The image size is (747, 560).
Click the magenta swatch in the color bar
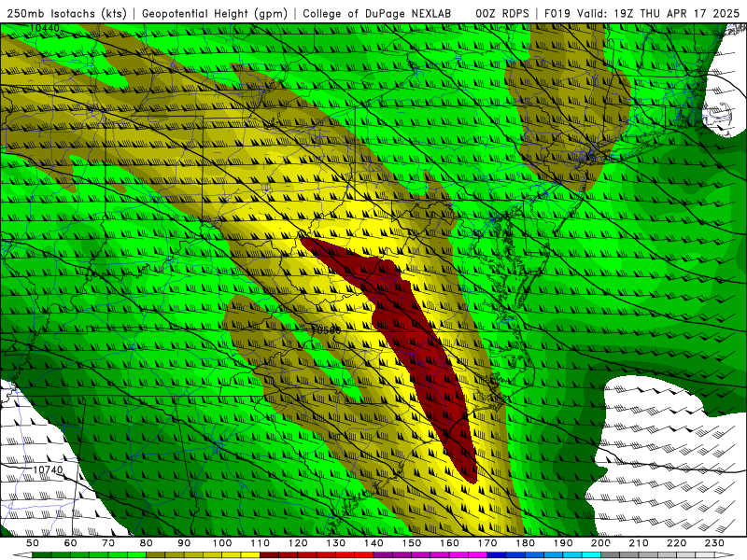[x=478, y=555]
